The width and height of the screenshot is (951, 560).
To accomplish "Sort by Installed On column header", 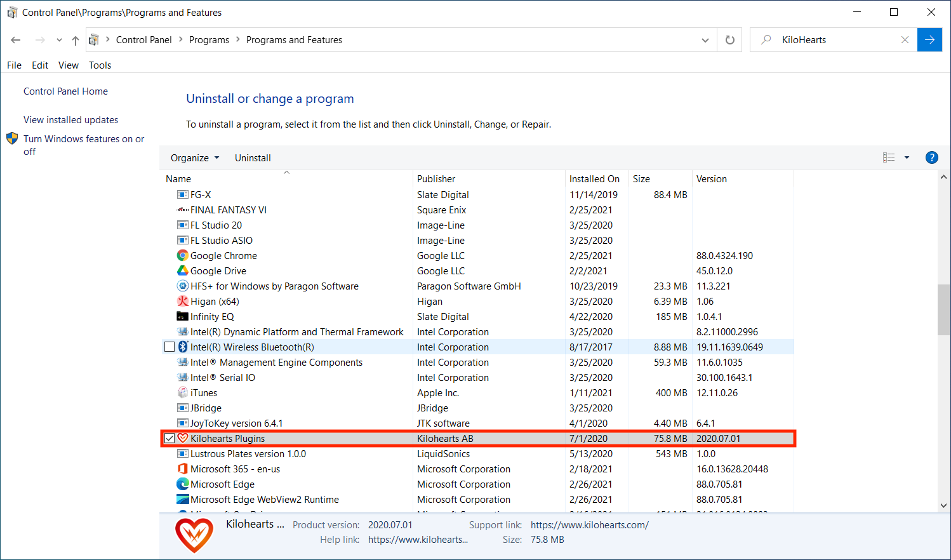I will [597, 179].
